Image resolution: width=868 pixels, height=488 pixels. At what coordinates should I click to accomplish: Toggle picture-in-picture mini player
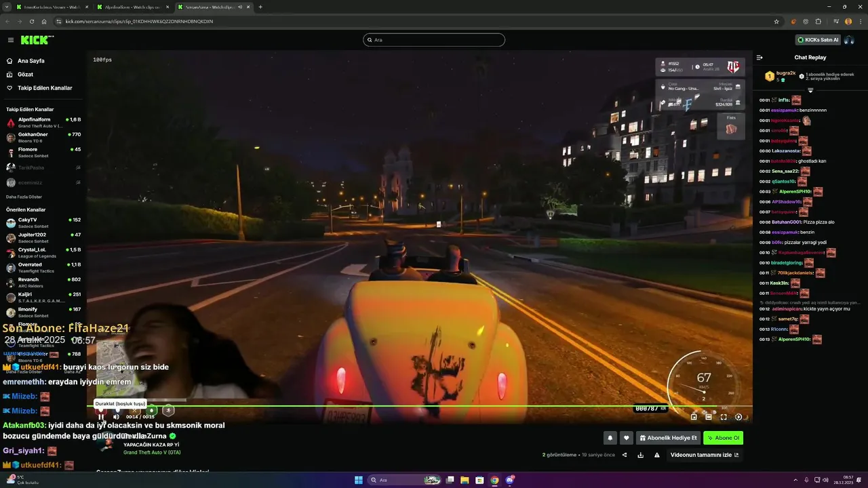pyautogui.click(x=694, y=417)
